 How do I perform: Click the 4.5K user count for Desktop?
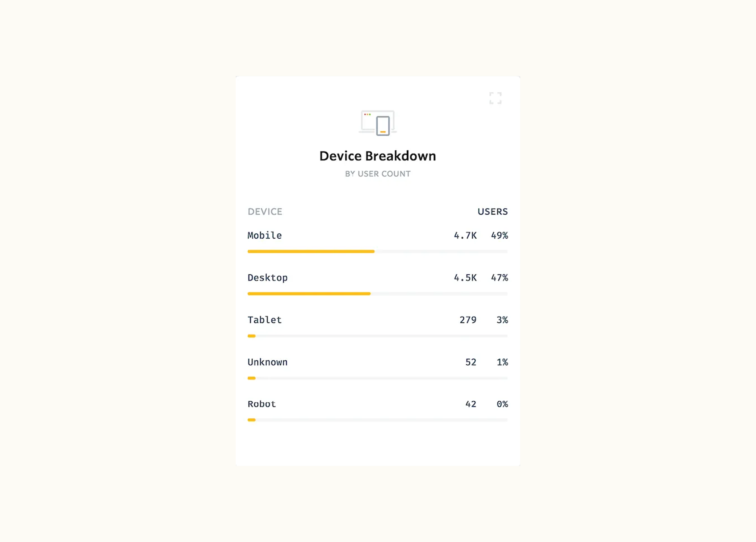click(x=465, y=278)
